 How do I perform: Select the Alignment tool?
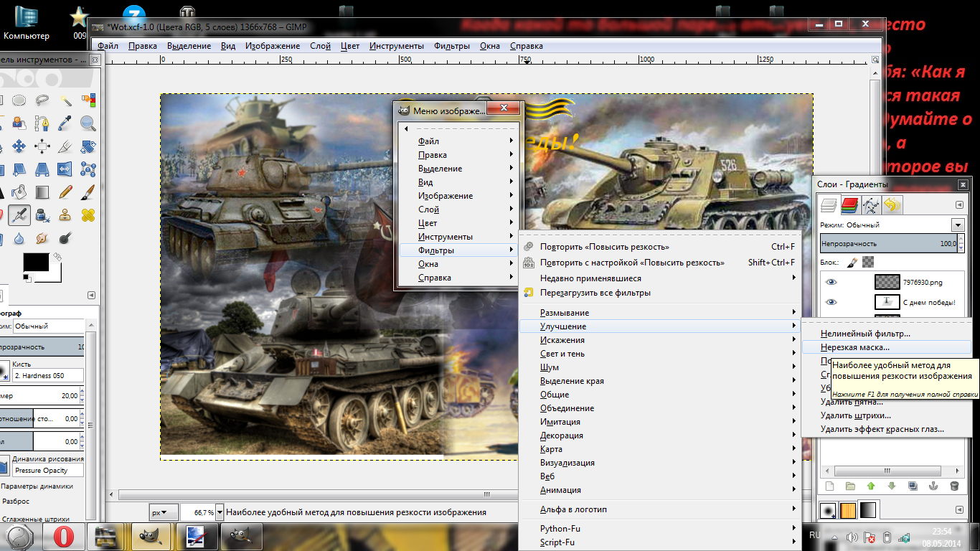click(42, 146)
